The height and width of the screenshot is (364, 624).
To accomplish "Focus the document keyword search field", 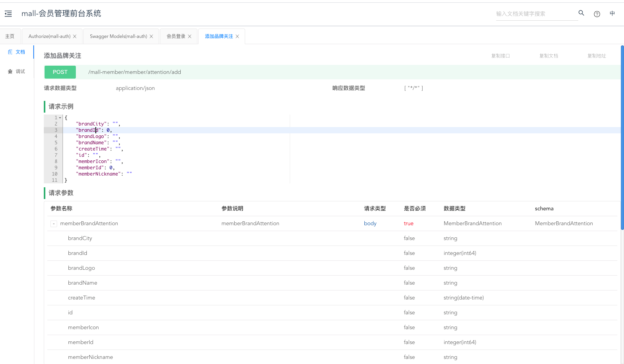I will pyautogui.click(x=537, y=14).
